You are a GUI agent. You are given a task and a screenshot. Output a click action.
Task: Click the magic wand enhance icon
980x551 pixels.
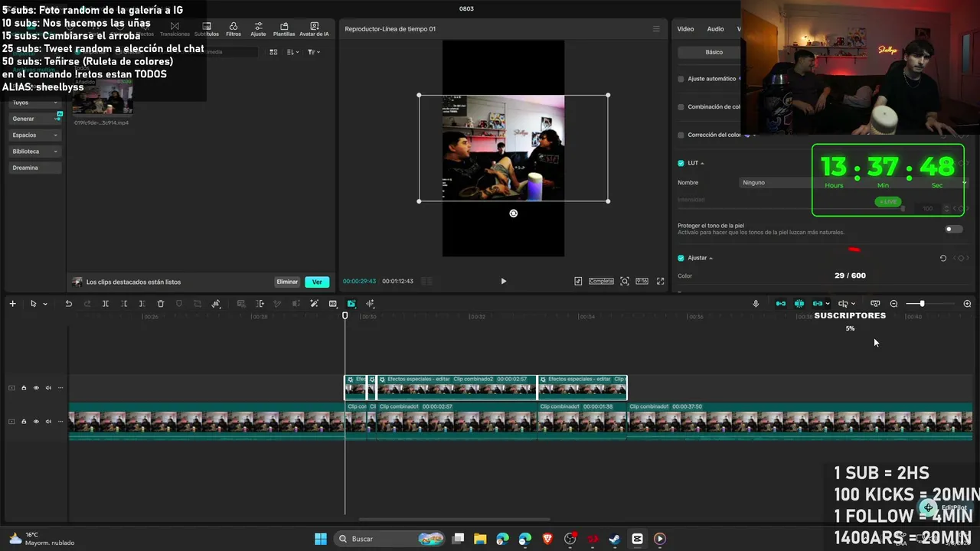314,304
